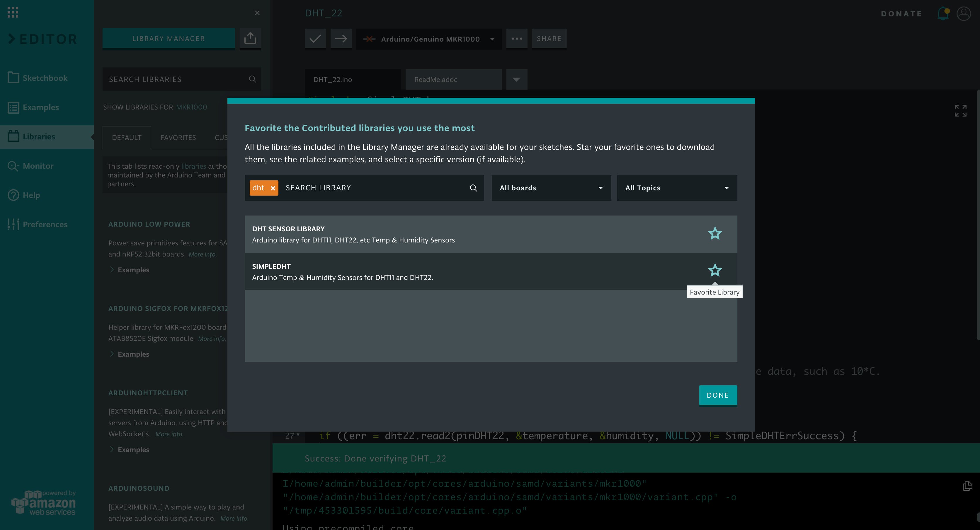
Task: Switch to the DEFAULT libraries tab
Action: point(127,137)
